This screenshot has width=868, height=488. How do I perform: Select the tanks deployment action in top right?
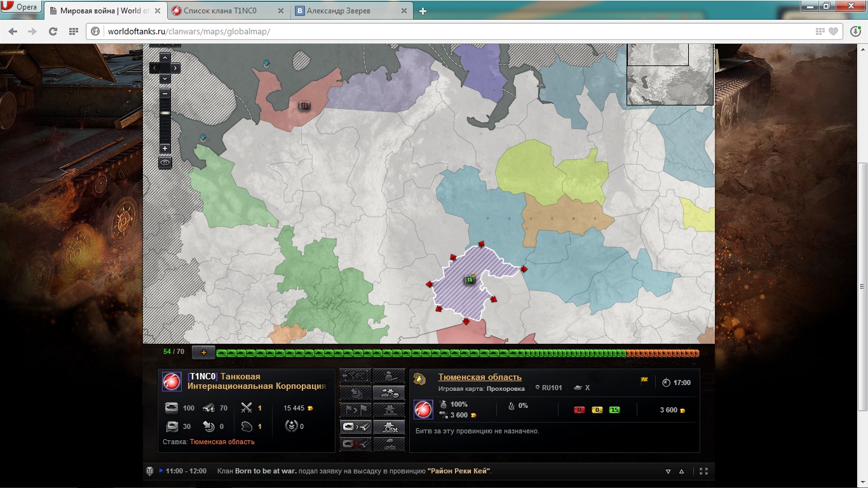point(389,393)
